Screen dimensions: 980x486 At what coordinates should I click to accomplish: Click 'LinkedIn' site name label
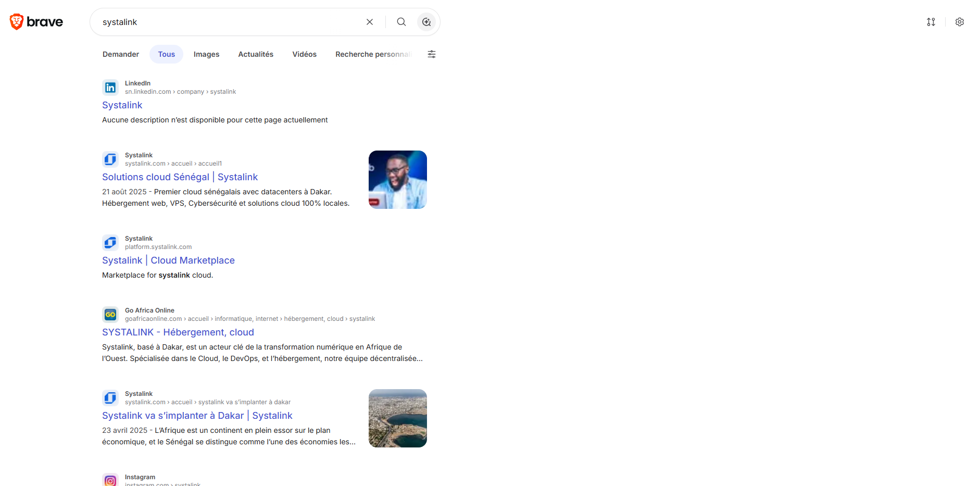pos(138,83)
